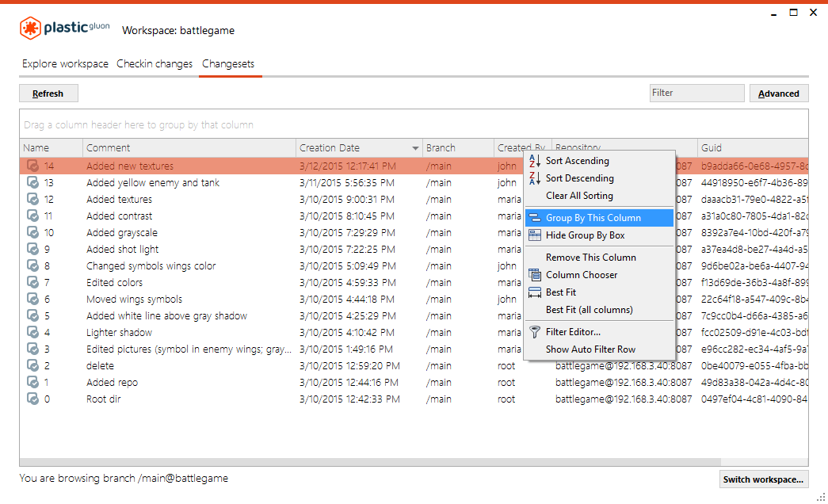The image size is (828, 504).
Task: Click the date 3/10/2015 12:59:20 PM
Action: point(349,365)
